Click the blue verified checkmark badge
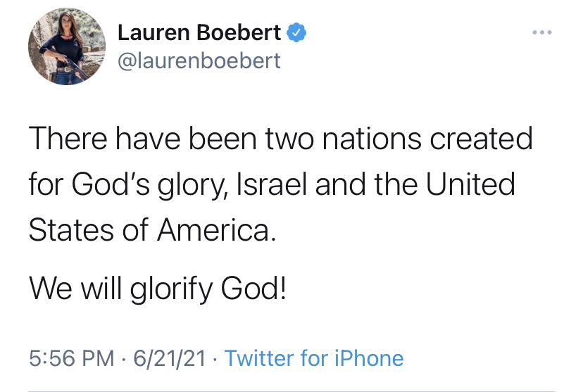The height and width of the screenshot is (392, 583). [297, 32]
